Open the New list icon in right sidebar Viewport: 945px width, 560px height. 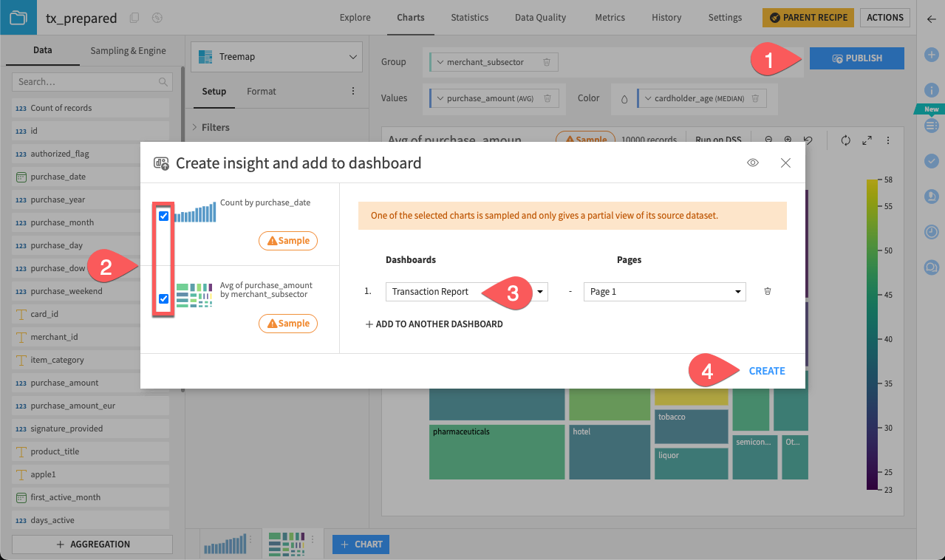pyautogui.click(x=931, y=126)
